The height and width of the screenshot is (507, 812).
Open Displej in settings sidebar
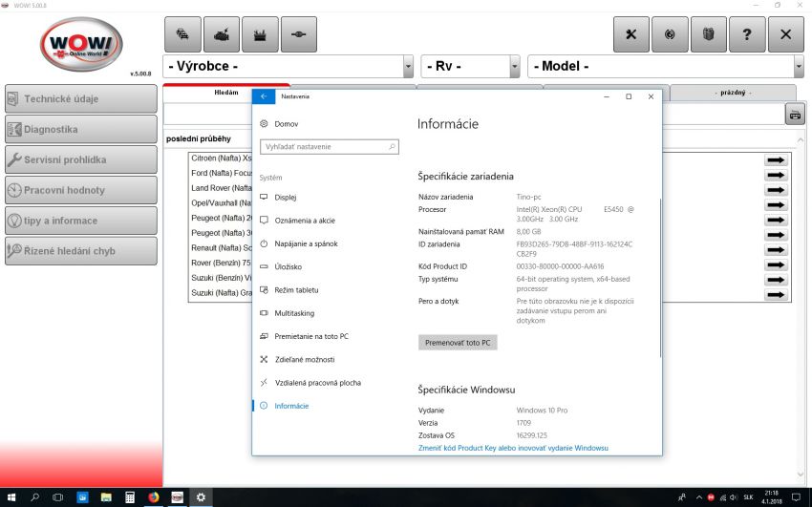[286, 197]
